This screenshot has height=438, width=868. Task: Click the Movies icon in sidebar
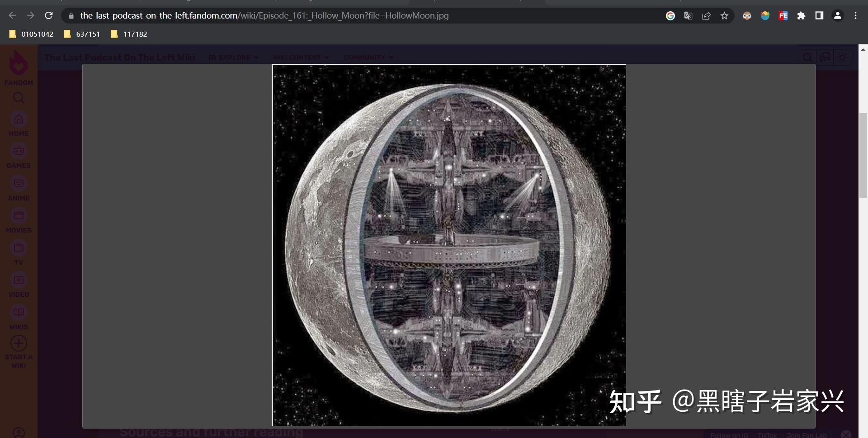click(19, 215)
